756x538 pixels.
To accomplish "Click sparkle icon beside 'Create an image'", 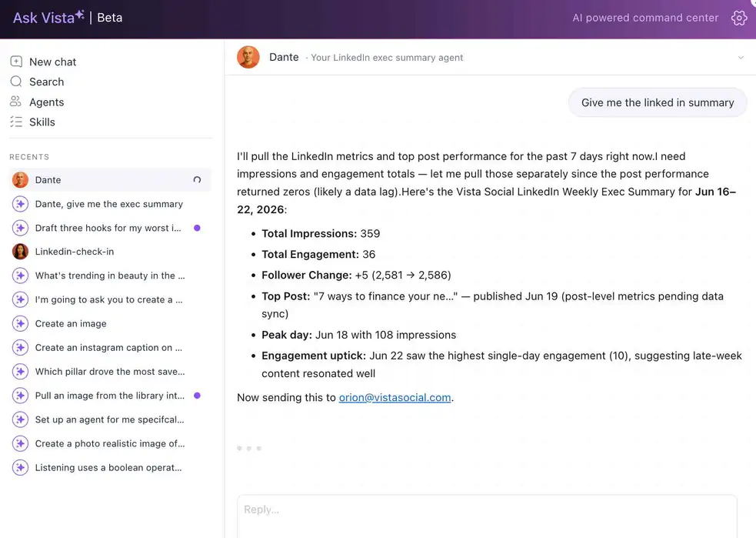I will pyautogui.click(x=20, y=323).
